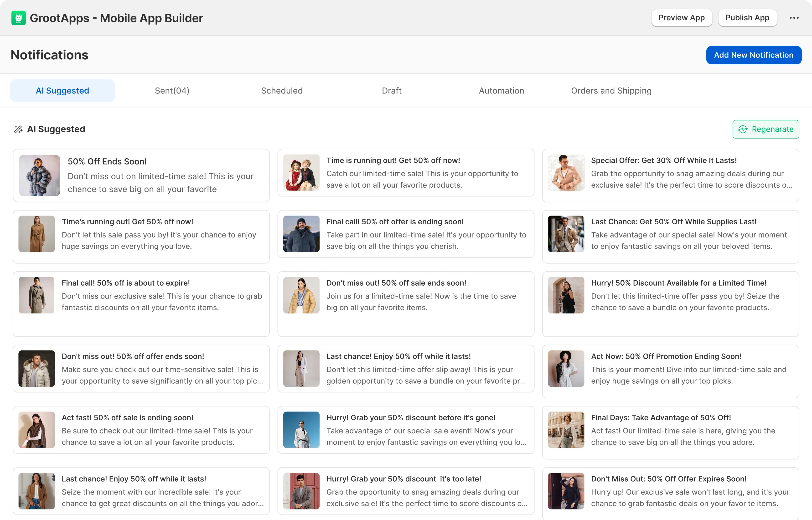Click the AI magic wand icon

coord(18,129)
